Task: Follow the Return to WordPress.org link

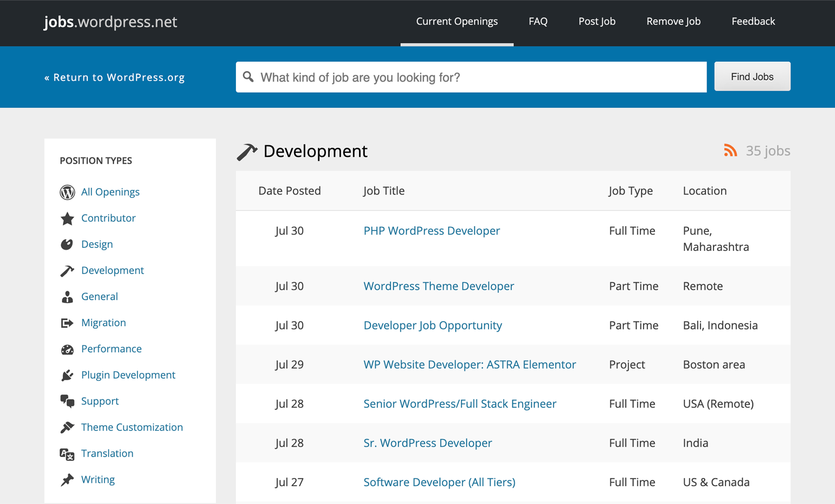Action: pyautogui.click(x=114, y=77)
